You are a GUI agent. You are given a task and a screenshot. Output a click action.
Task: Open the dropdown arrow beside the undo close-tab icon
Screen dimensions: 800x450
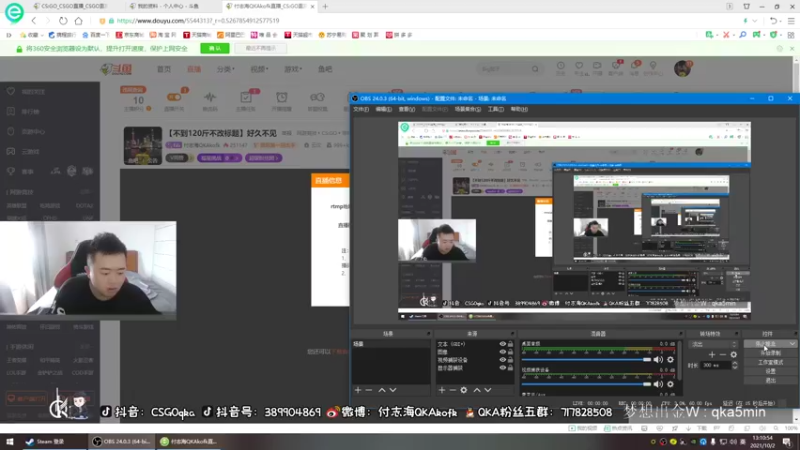[781, 21]
